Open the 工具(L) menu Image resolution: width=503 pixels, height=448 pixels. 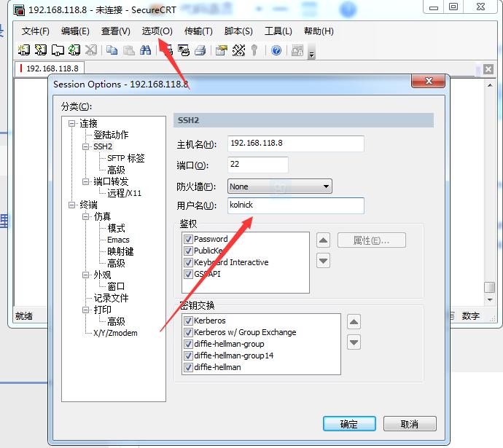(278, 31)
